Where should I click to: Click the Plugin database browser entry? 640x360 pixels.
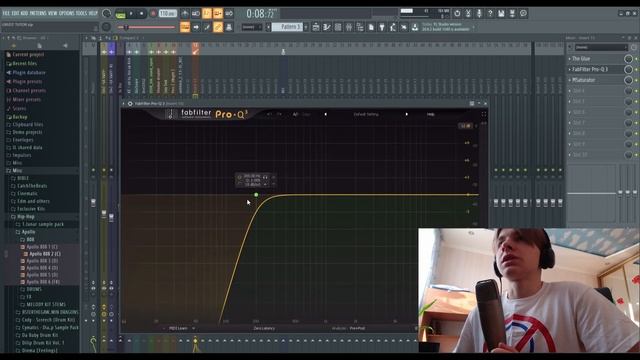(x=29, y=73)
